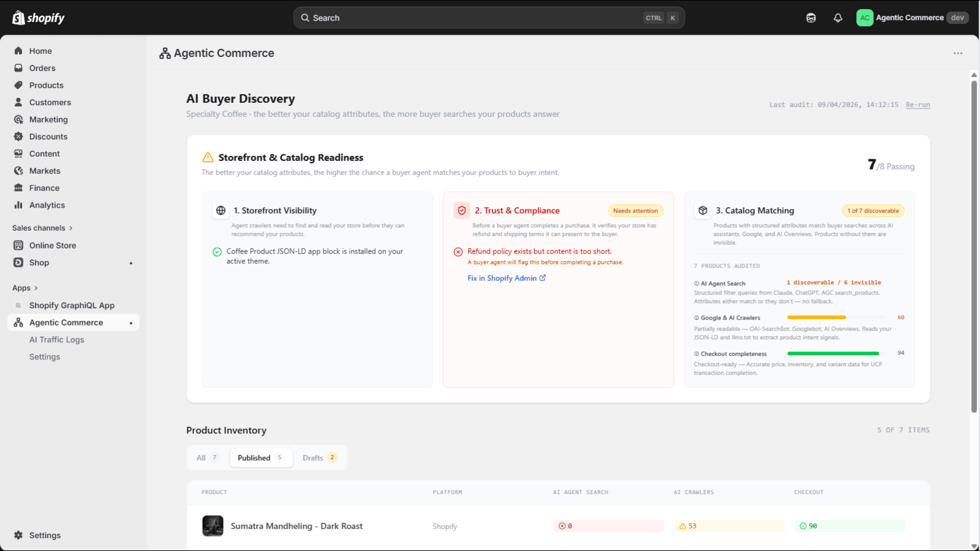
Task: Click the Sumatra Mandheling product thumbnail
Action: tap(213, 526)
